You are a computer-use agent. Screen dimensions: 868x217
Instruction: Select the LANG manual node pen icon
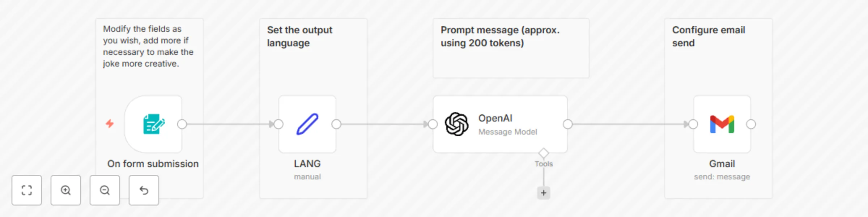click(307, 124)
